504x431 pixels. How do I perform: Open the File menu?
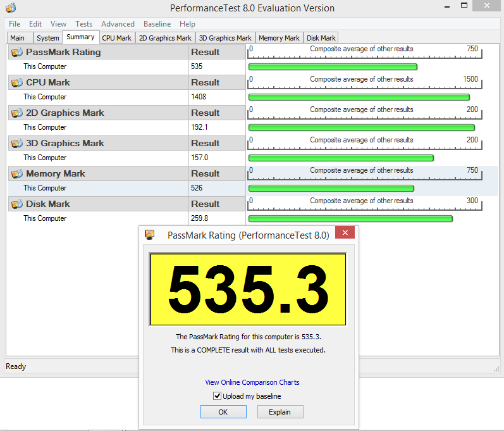coord(15,24)
